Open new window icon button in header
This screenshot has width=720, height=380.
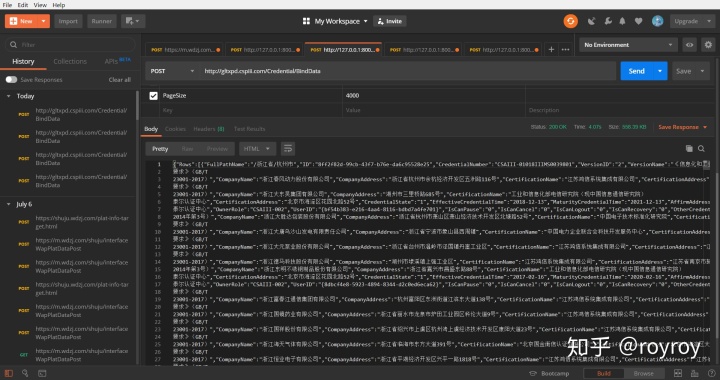tap(133, 21)
